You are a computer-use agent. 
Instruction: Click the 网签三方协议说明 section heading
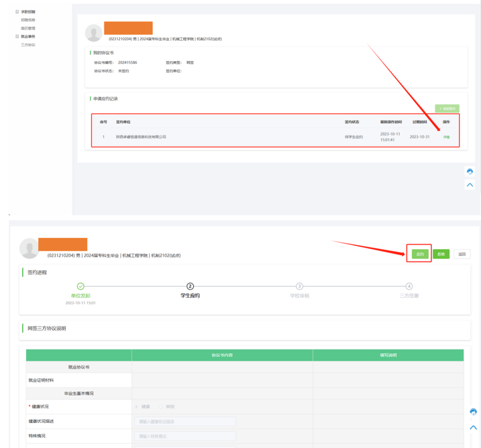point(46,329)
